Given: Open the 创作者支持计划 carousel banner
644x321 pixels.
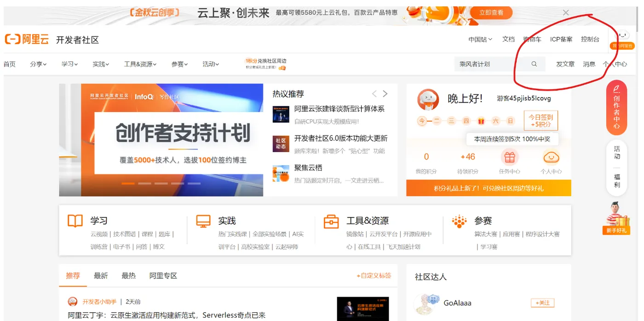Looking at the screenshot, I should [161, 140].
